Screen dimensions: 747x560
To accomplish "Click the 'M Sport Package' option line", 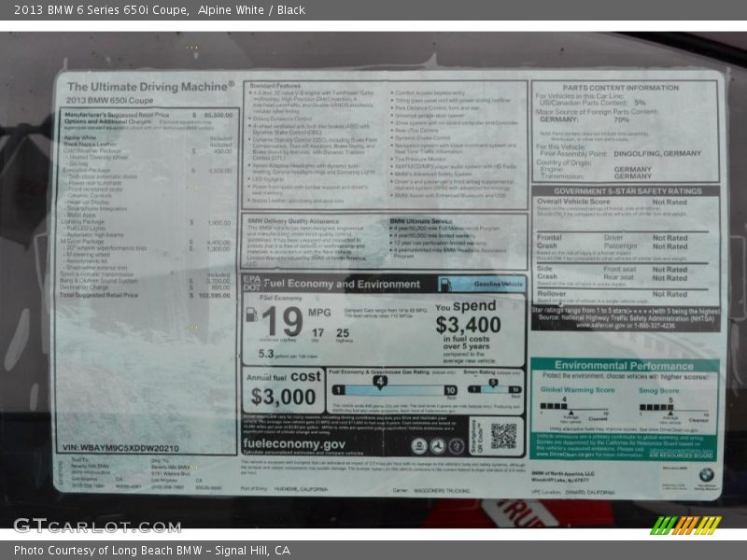I will 145,242.
